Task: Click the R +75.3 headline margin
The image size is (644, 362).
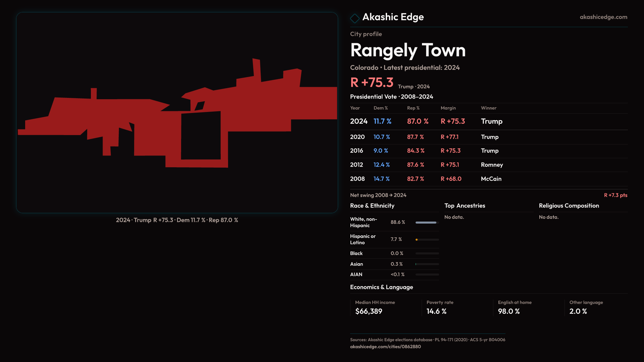Action: 372,82
